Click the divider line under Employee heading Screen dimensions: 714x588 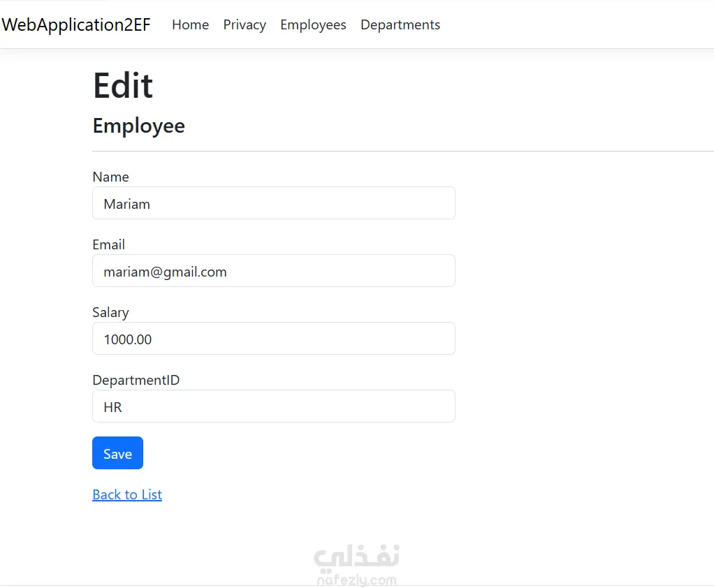[403, 151]
